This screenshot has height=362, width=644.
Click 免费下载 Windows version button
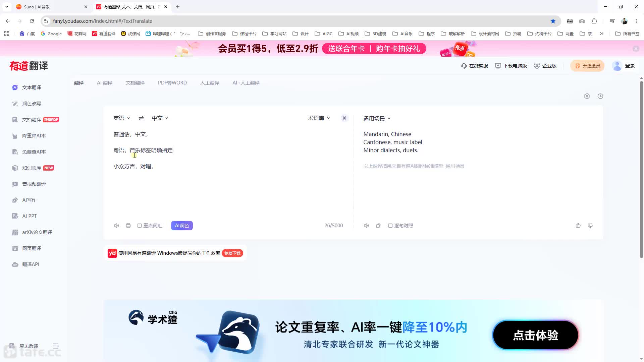click(x=232, y=253)
